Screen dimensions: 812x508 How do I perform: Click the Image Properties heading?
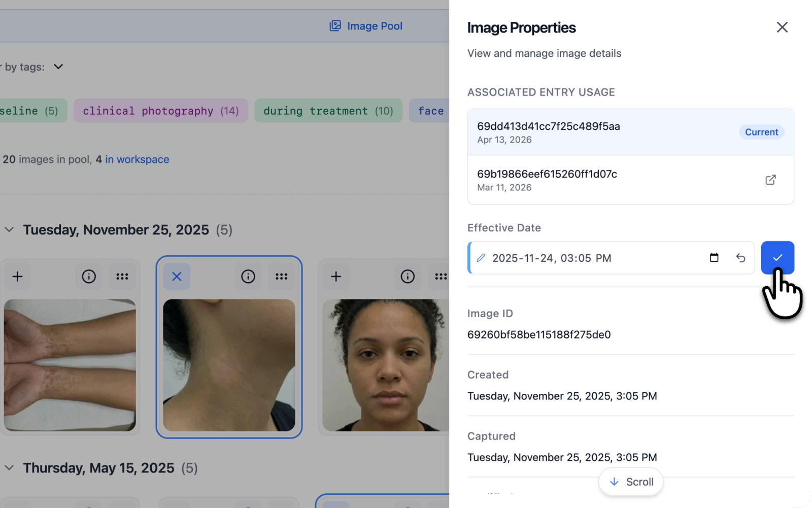coord(521,28)
